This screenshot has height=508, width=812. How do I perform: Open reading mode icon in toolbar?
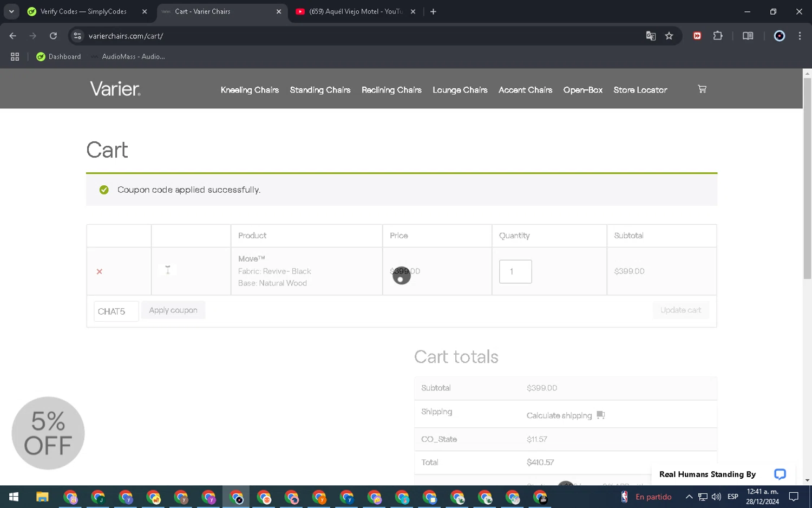tap(748, 36)
